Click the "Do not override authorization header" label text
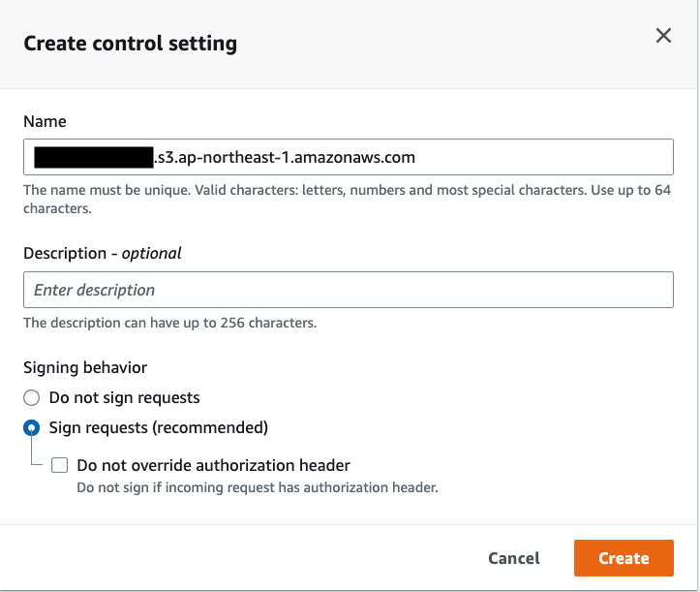Image resolution: width=700 pixels, height=592 pixels. tap(213, 465)
